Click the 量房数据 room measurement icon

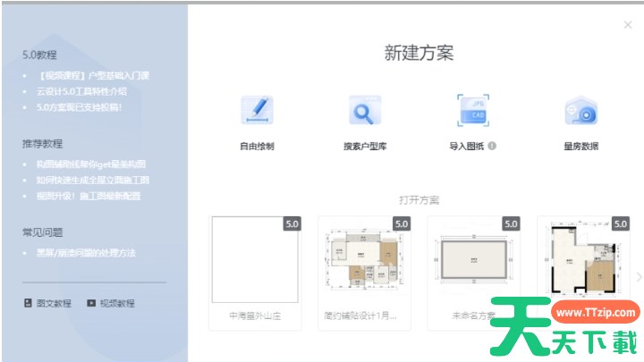click(x=580, y=113)
